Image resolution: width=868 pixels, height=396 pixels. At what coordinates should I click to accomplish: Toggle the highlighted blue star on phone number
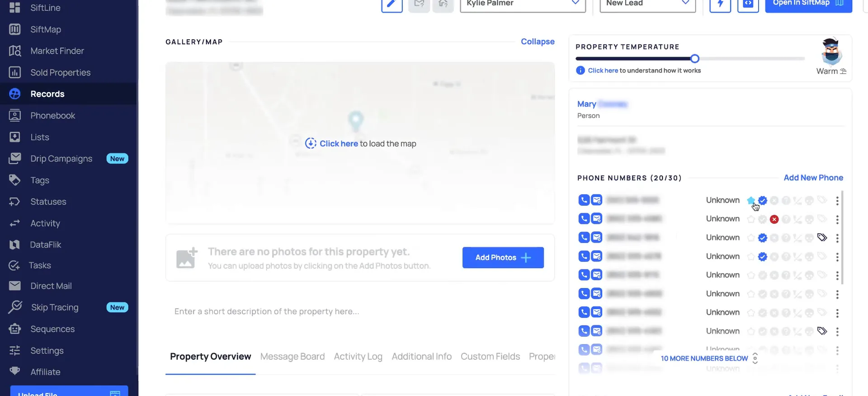(x=751, y=200)
